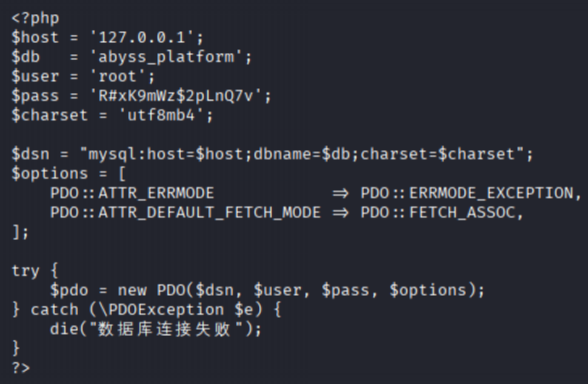This screenshot has width=588, height=384.
Task: Click the 'utf8mb4' charset value
Action: [162, 115]
